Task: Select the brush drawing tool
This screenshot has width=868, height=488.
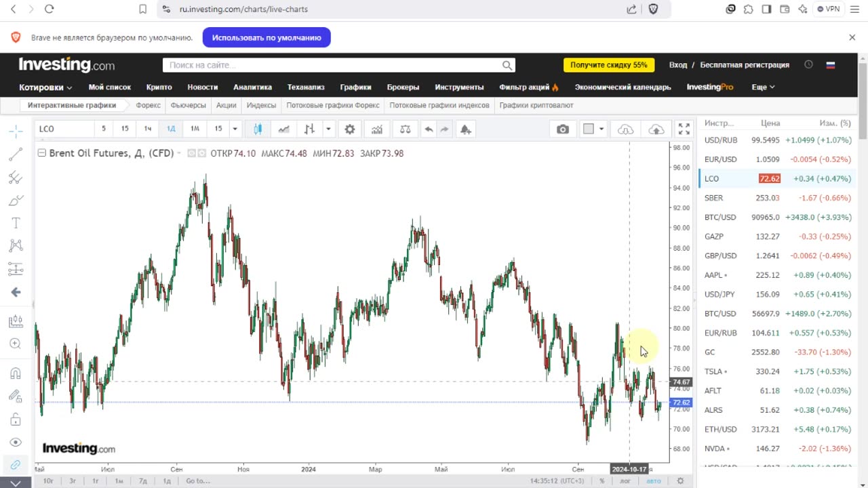Action: point(16,201)
